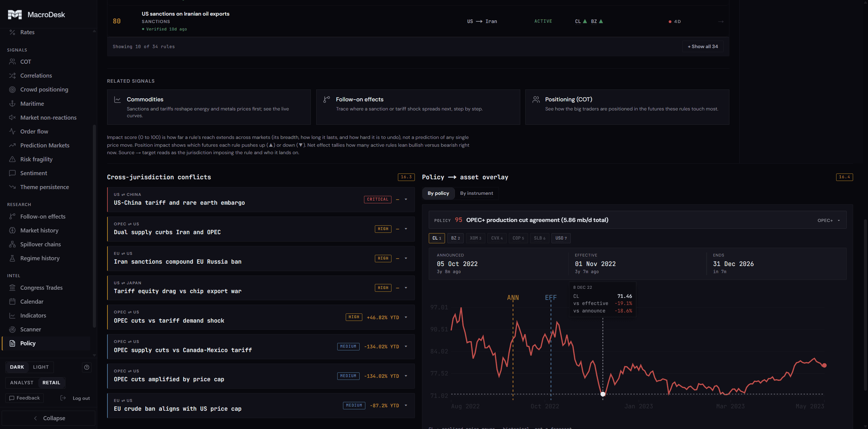Switch to the By instrument tab

[x=477, y=193]
